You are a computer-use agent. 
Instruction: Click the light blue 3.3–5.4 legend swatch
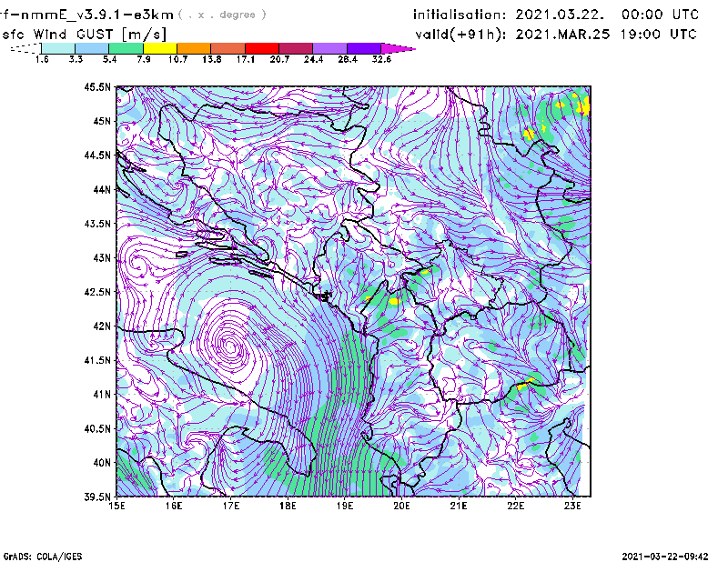92,48
